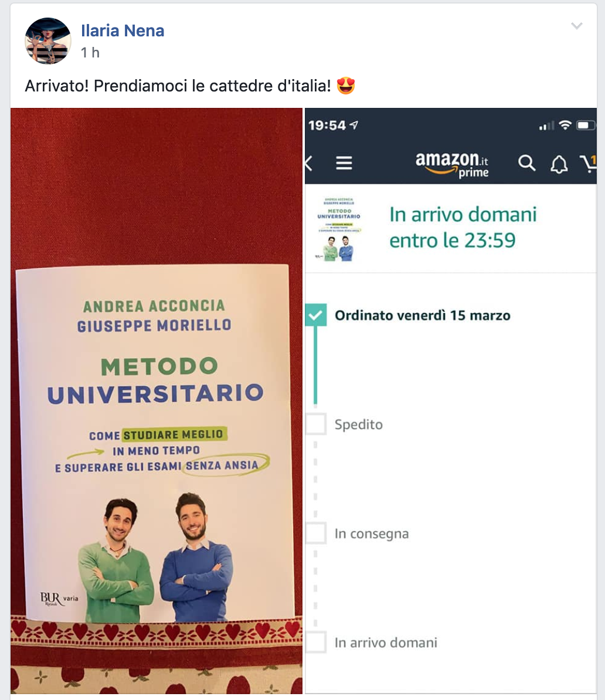Open the post options chevron dropdown

coord(577,26)
